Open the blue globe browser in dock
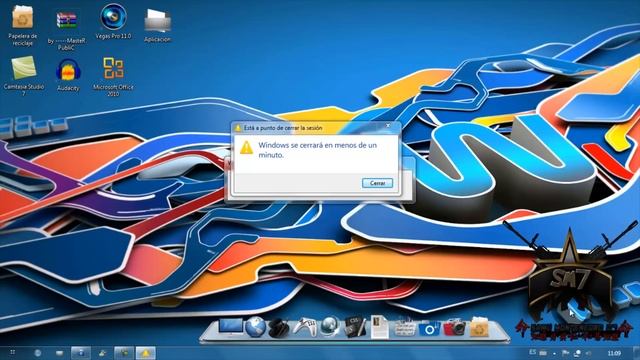Screen dimensions: 640x360 coord(255,327)
